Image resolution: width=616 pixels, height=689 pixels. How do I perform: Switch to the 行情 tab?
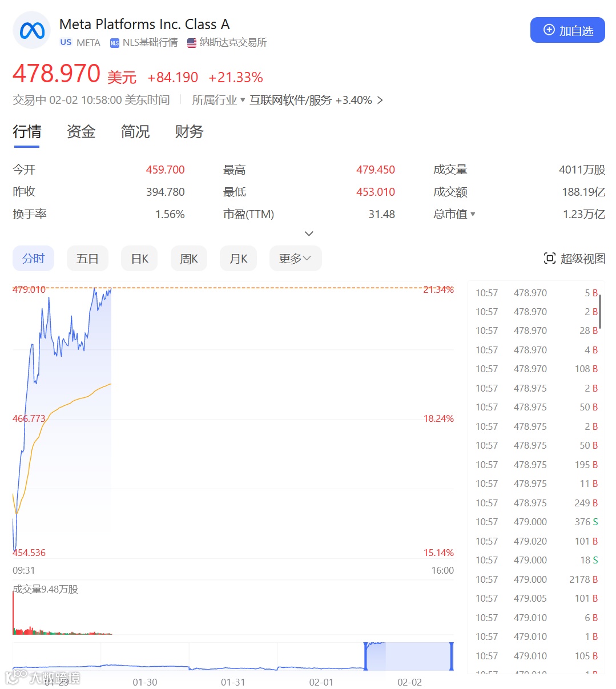click(27, 132)
